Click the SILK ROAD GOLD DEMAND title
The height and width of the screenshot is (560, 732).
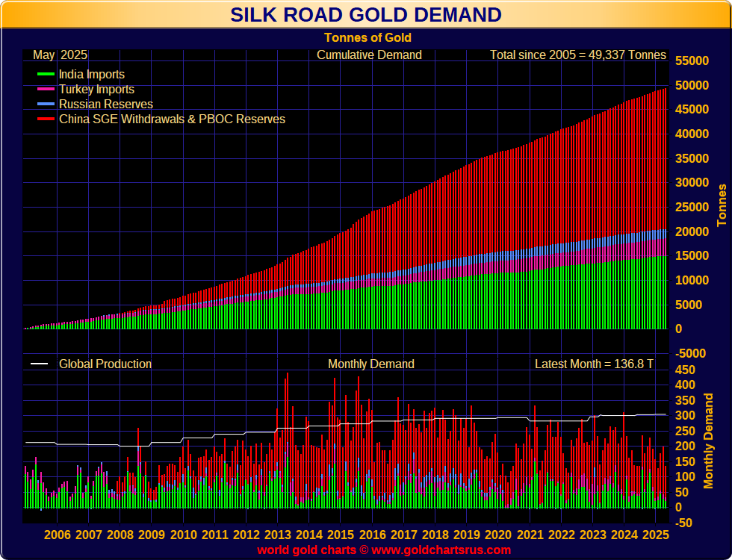pyautogui.click(x=365, y=15)
